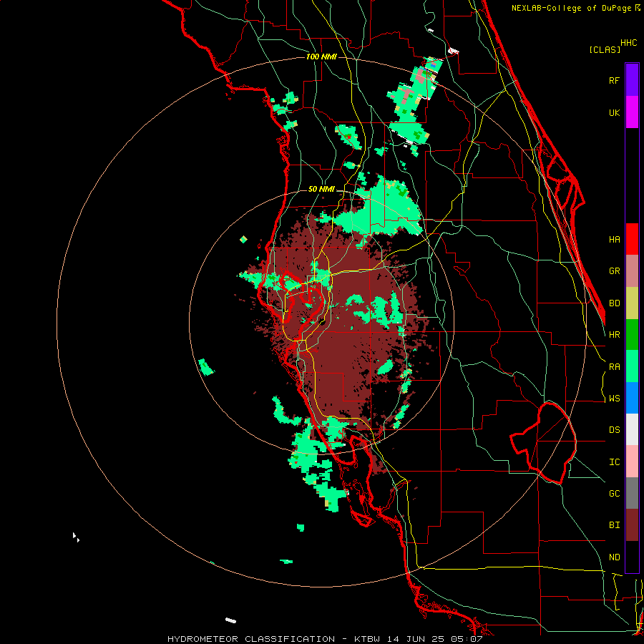644x644 pixels.
Task: Click the gray GC legend swatch
Action: coord(632,493)
